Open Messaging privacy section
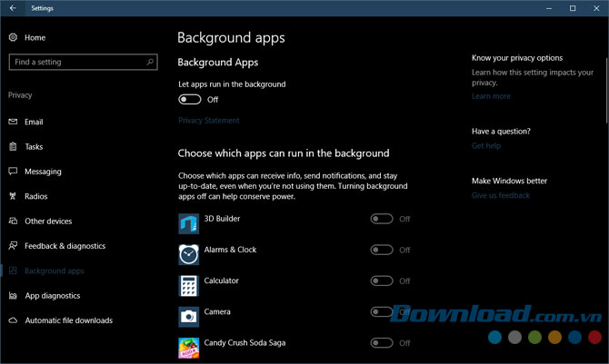 [x=43, y=172]
